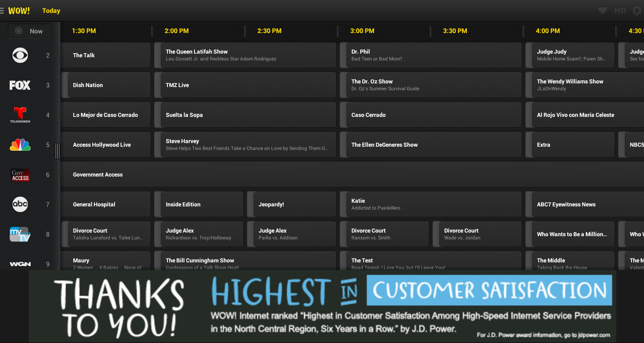Select Access Hollywood Live
The height and width of the screenshot is (343, 644).
point(106,145)
